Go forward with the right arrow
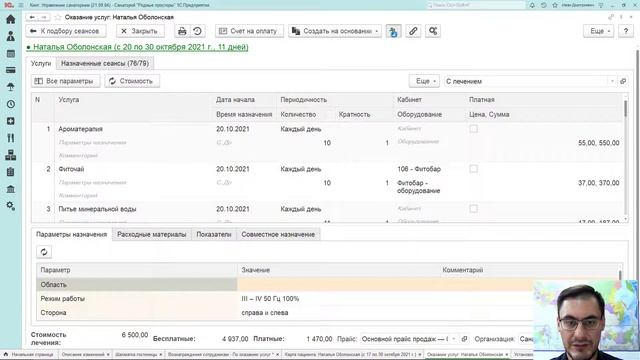The image size is (640, 360). click(x=44, y=17)
